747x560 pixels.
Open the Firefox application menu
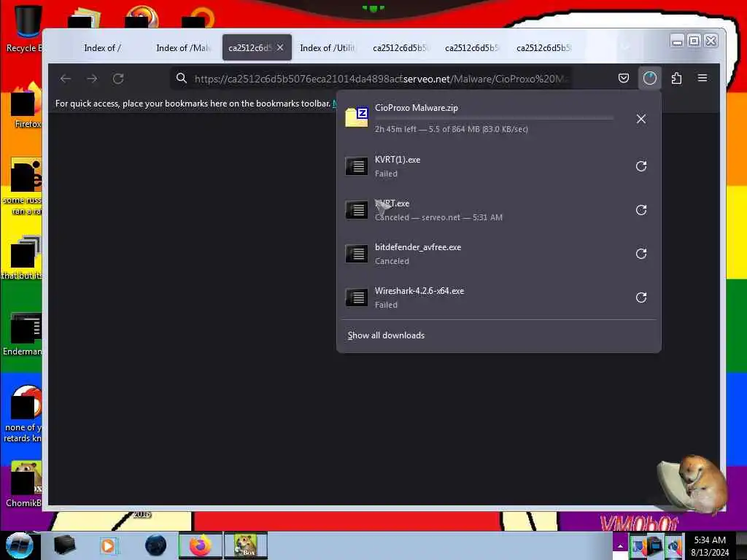(x=703, y=78)
